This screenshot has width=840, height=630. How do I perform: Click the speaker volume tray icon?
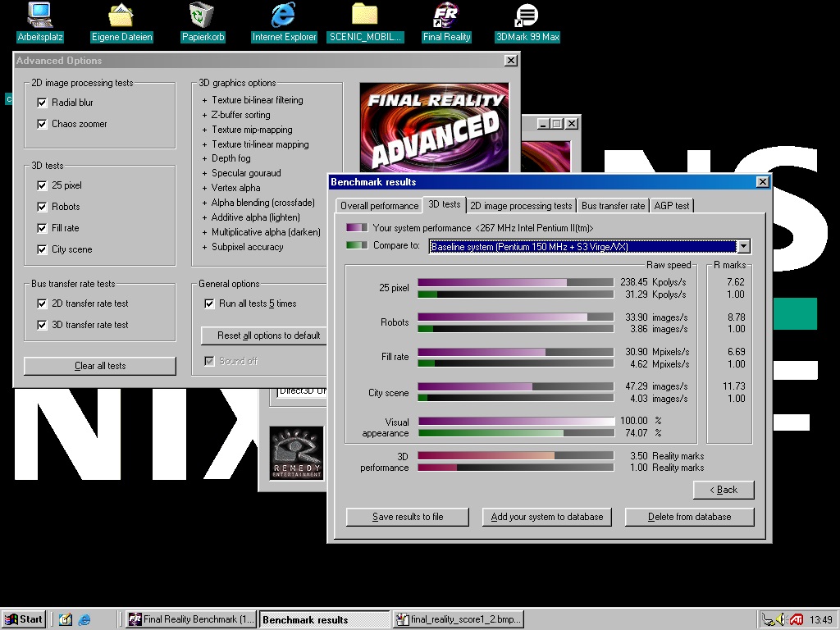781,620
